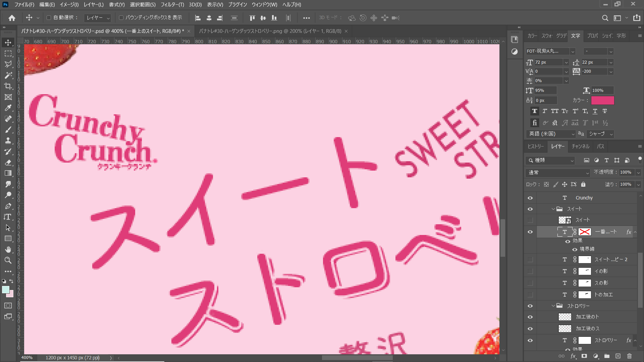Click the text color swatch
The width and height of the screenshot is (644, 362).
click(603, 101)
